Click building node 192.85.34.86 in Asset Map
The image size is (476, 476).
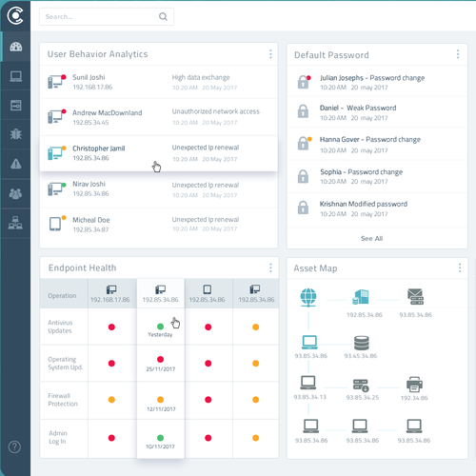[x=361, y=297]
